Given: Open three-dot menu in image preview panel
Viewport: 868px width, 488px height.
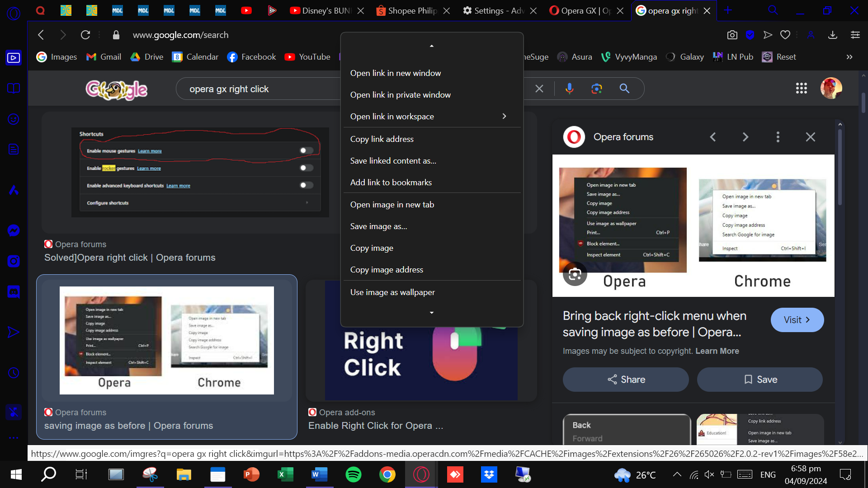Looking at the screenshot, I should [778, 137].
